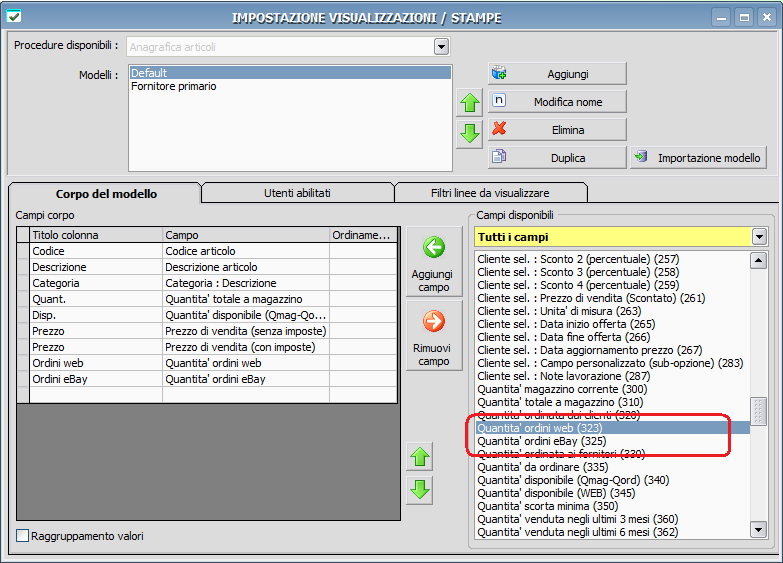
Task: Select Cliente sel. : Sconto 4 (percentuale) (259)
Action: click(x=613, y=285)
